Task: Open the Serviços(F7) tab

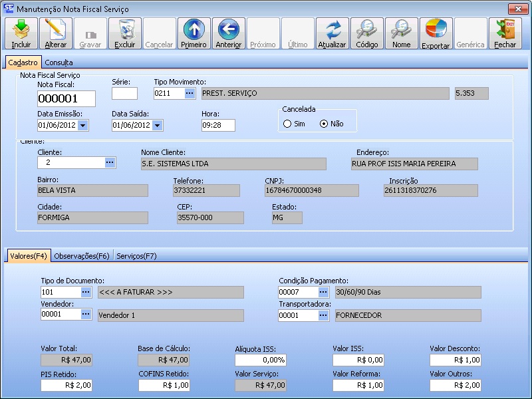Action: pos(136,255)
